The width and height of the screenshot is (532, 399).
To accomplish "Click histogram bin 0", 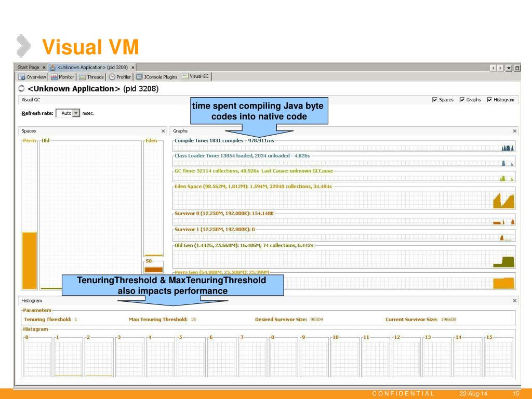I will pos(37,357).
